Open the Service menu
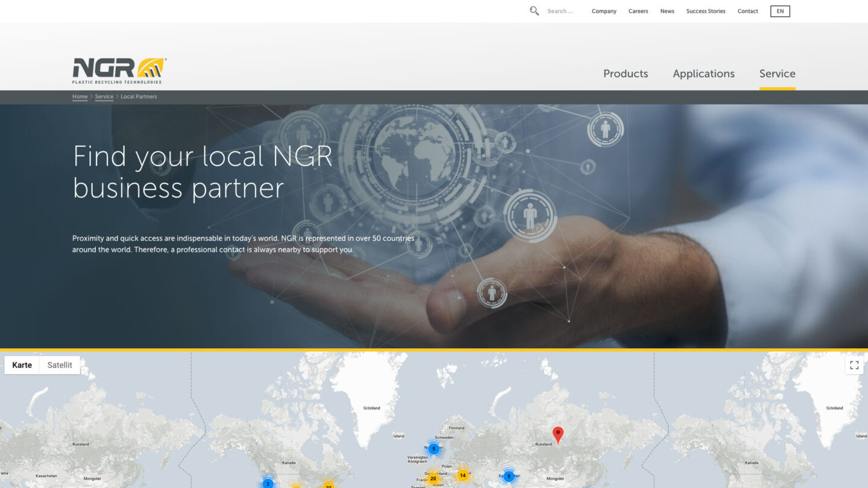Screen dimensions: 868x488 [778, 74]
